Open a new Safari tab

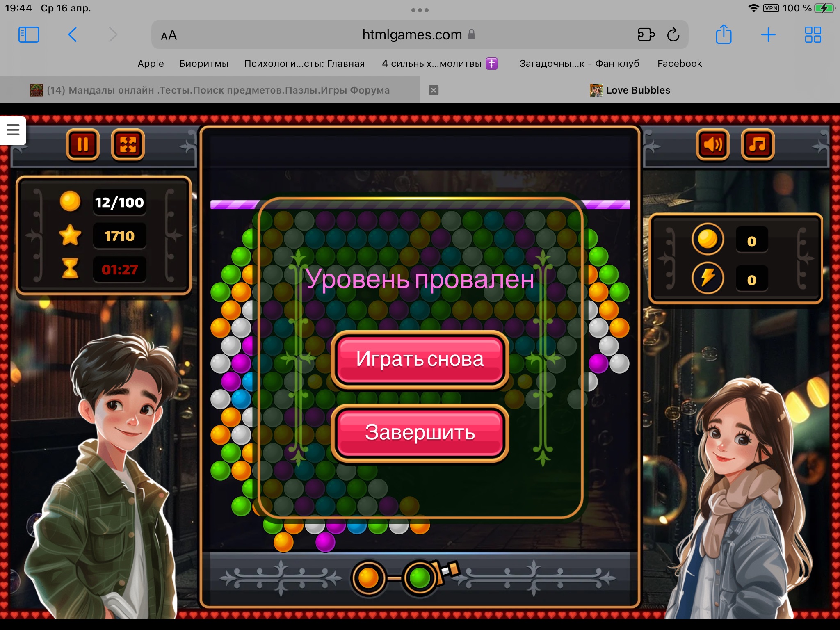tap(768, 35)
